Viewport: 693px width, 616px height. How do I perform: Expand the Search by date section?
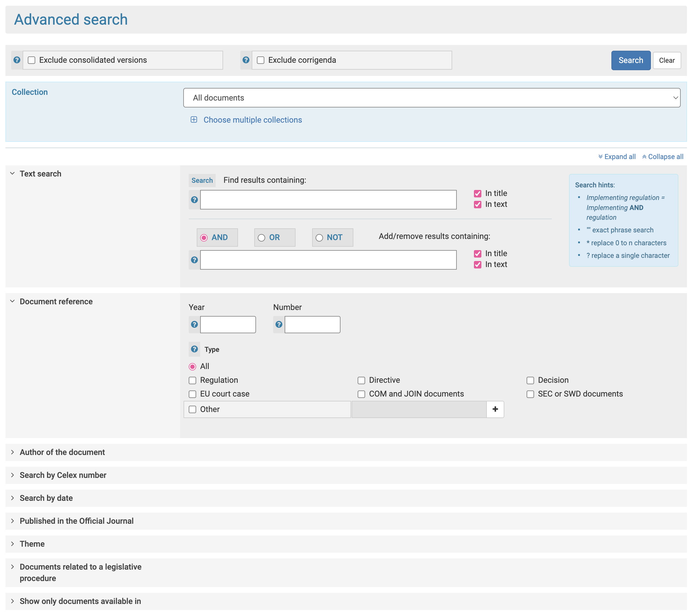coord(46,498)
